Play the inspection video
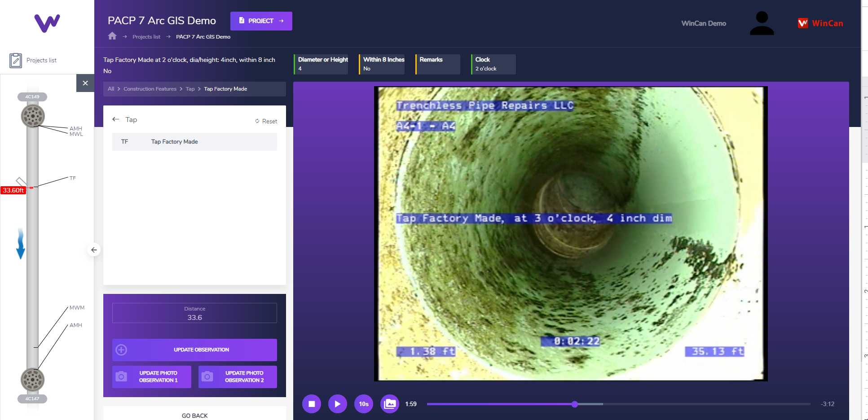 click(x=338, y=404)
